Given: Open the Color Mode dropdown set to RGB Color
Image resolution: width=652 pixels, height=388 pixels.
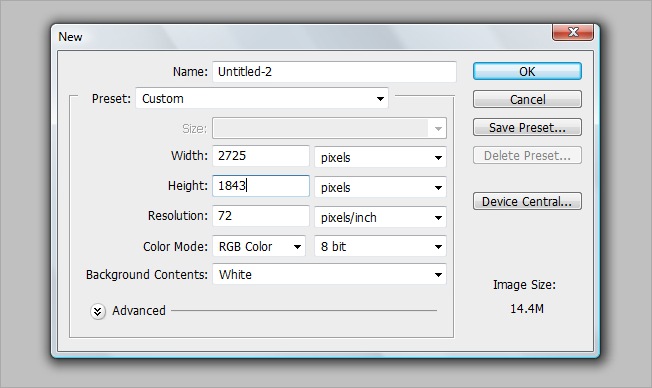Looking at the screenshot, I should [259, 246].
